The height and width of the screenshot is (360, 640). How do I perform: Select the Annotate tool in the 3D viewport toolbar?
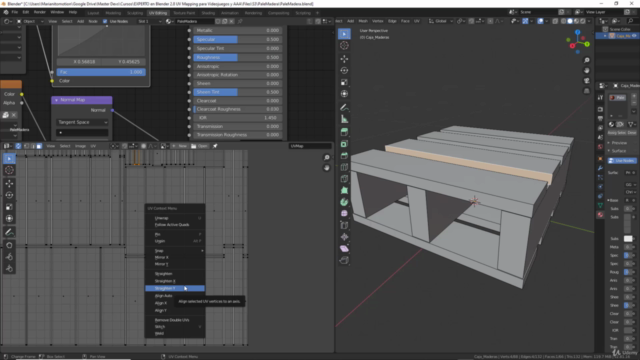[344, 107]
